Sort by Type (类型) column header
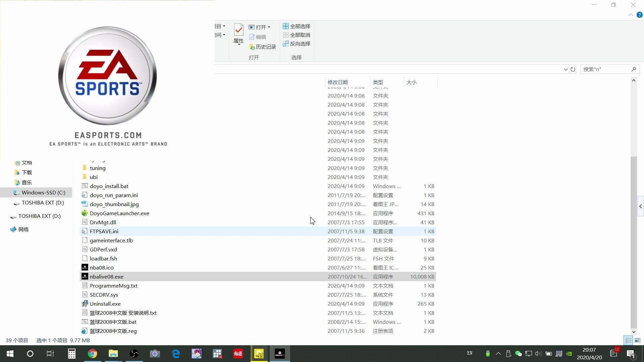 tap(387, 82)
